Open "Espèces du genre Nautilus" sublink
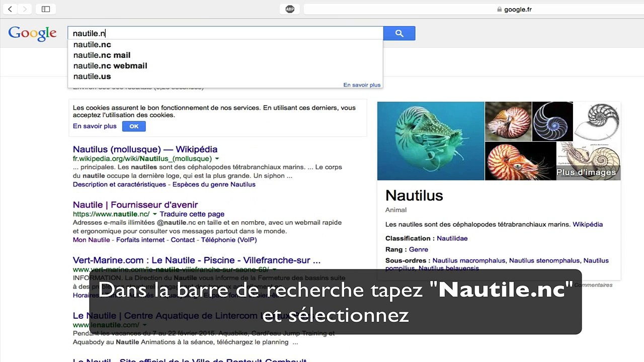 [214, 185]
